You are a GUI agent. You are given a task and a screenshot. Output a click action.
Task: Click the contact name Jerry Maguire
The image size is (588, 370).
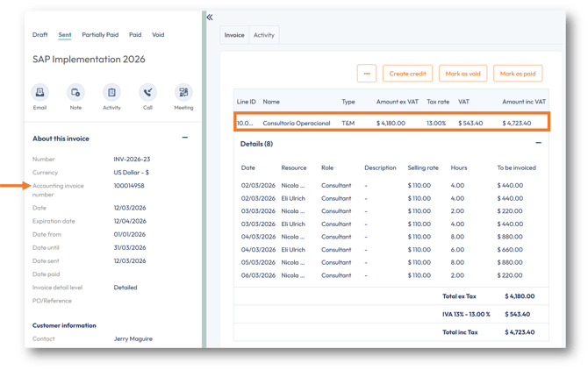pyautogui.click(x=133, y=339)
